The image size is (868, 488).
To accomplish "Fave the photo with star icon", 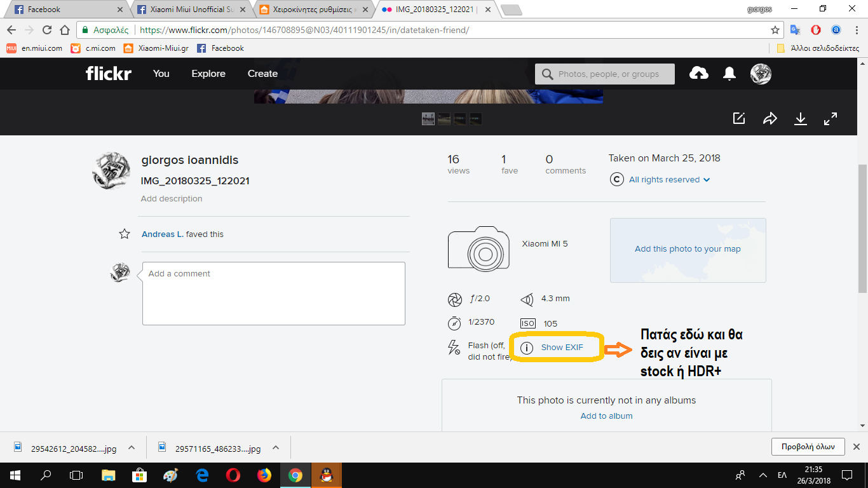I will [x=125, y=234].
